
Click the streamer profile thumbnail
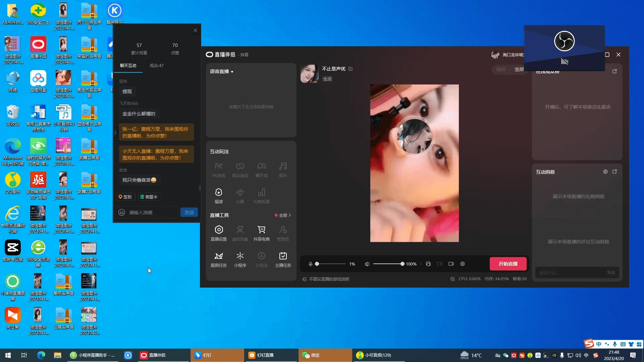309,74
